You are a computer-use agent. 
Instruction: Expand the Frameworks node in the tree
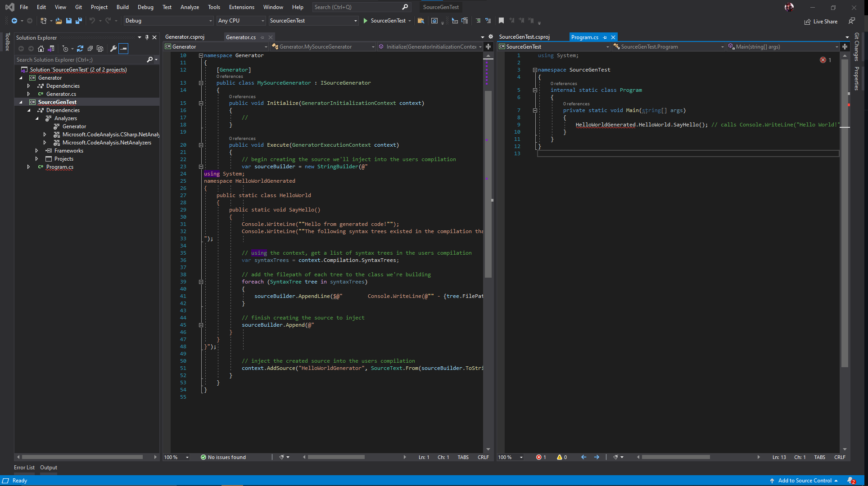pos(37,151)
